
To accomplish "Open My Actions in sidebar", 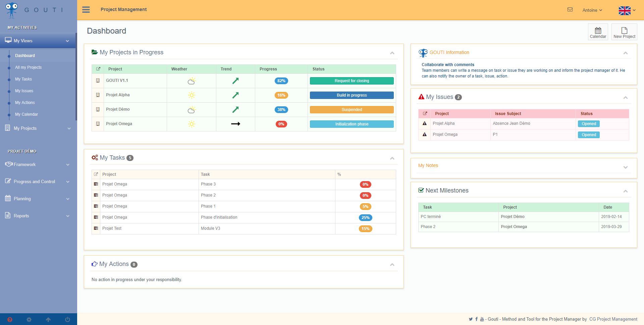I will [x=25, y=103].
